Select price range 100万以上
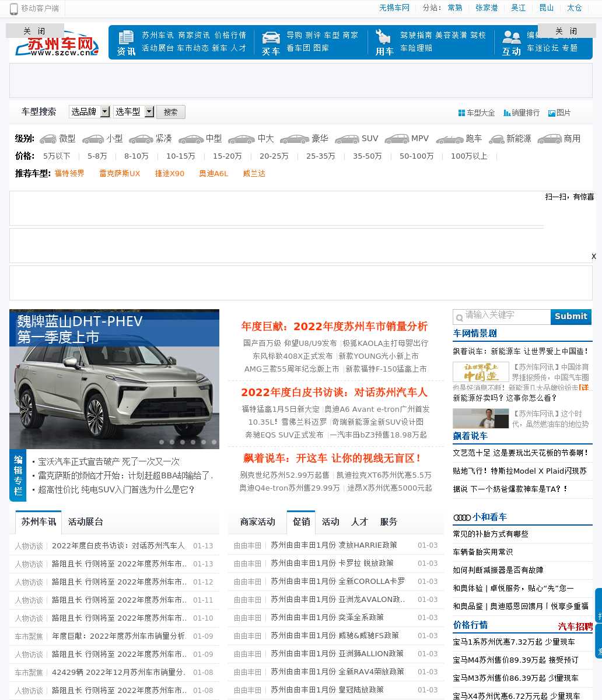 (469, 156)
